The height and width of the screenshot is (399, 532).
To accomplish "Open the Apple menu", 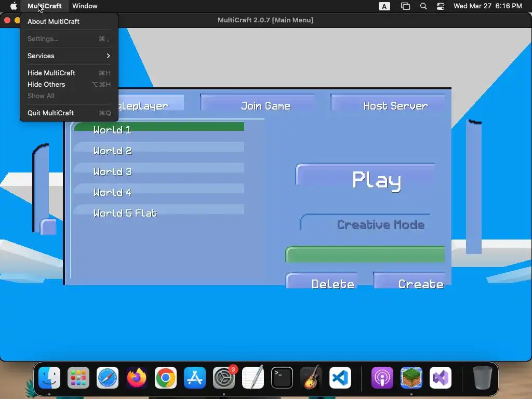I will (14, 6).
